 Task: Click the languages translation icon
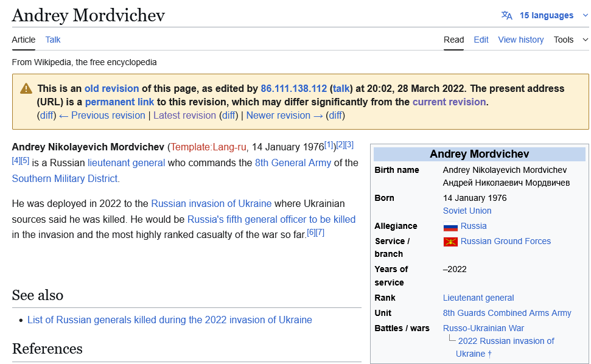pos(506,15)
